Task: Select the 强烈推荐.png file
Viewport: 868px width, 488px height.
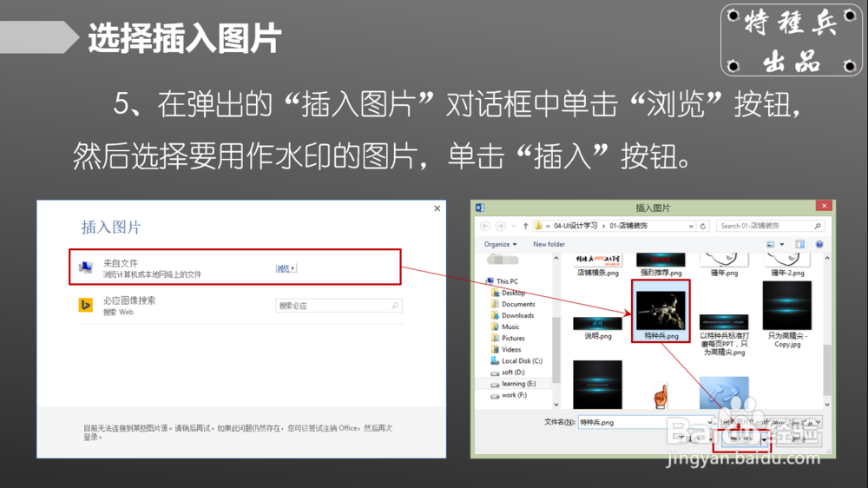Action: click(x=661, y=266)
